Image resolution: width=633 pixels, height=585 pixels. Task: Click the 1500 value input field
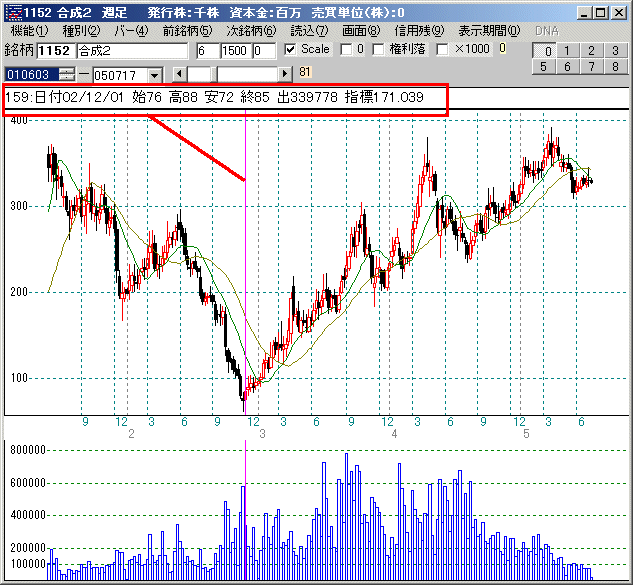click(x=236, y=50)
